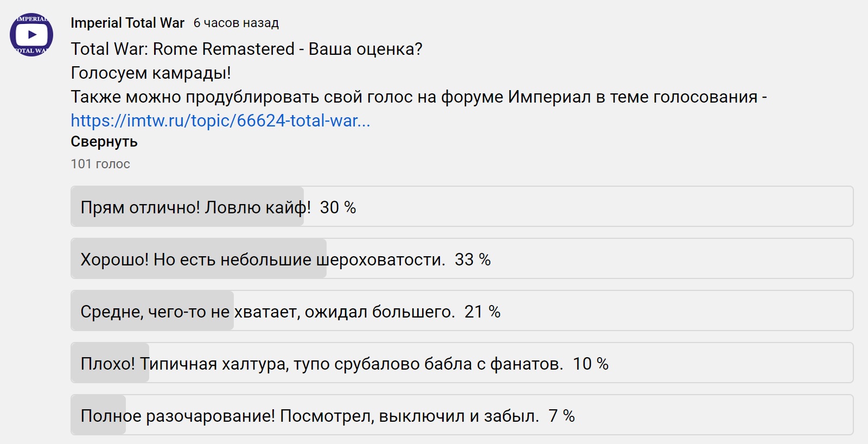This screenshot has height=444, width=868.
Task: Click the '33 %' result label
Action: click(x=473, y=259)
